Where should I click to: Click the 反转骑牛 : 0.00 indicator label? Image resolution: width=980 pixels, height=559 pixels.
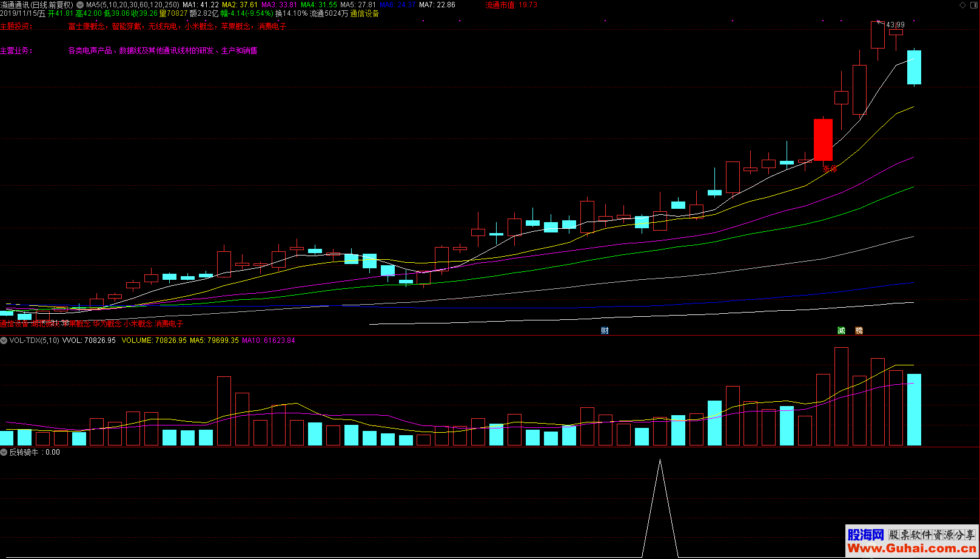(x=35, y=452)
